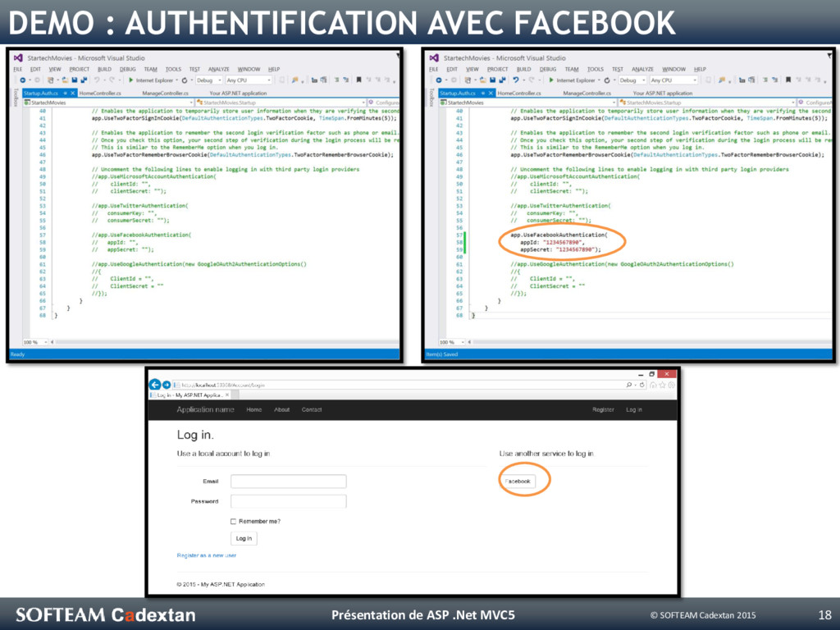
Task: Open browser tools gear icon
Action: (671, 385)
